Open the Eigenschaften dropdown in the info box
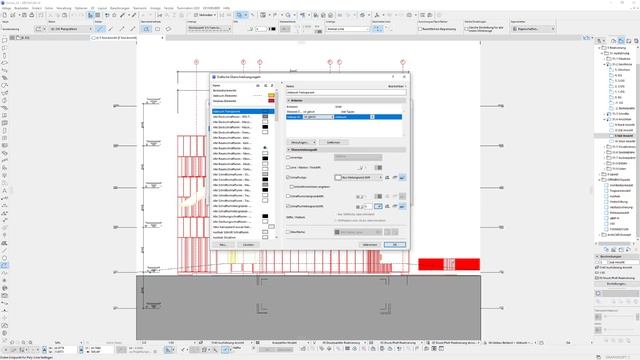The height and width of the screenshot is (360, 640). [x=533, y=29]
